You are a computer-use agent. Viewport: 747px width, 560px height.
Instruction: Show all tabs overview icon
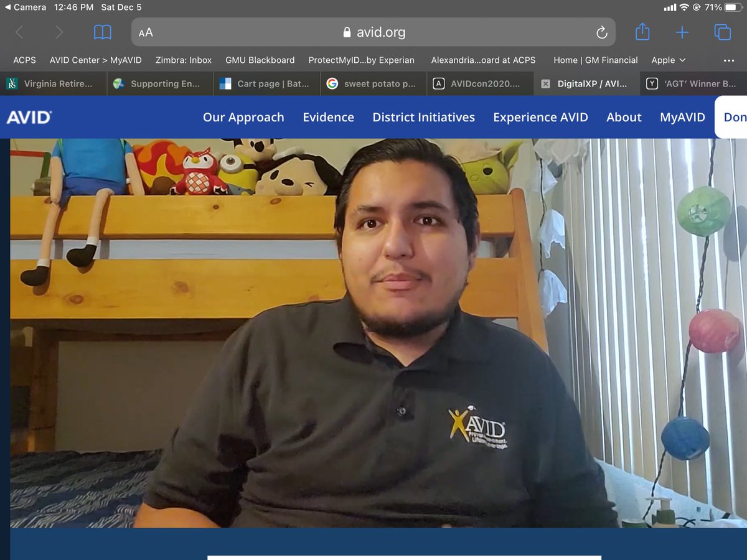coord(723,32)
